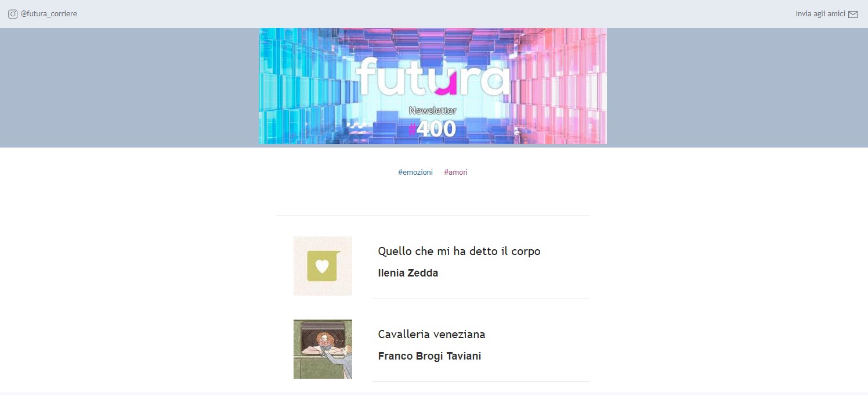Open author name Franco Brogi Taviani
Viewport: 868px width, 395px height.
coord(429,356)
